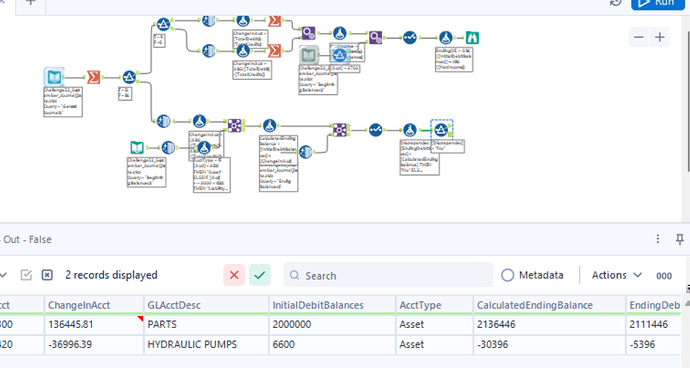The width and height of the screenshot is (690, 368).
Task: Select the PARTS description cell
Action: (206, 324)
